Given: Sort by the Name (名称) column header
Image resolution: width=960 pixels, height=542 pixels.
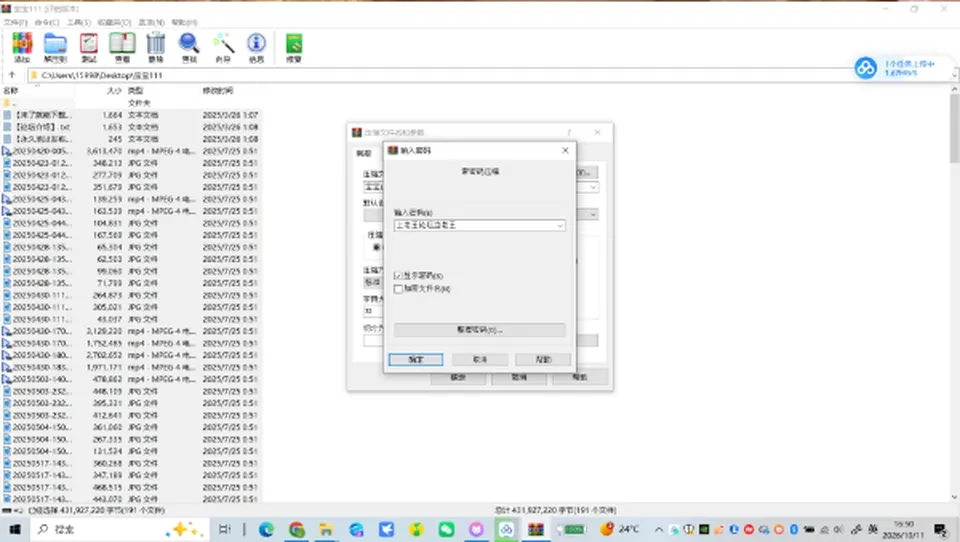Looking at the screenshot, I should (38, 91).
